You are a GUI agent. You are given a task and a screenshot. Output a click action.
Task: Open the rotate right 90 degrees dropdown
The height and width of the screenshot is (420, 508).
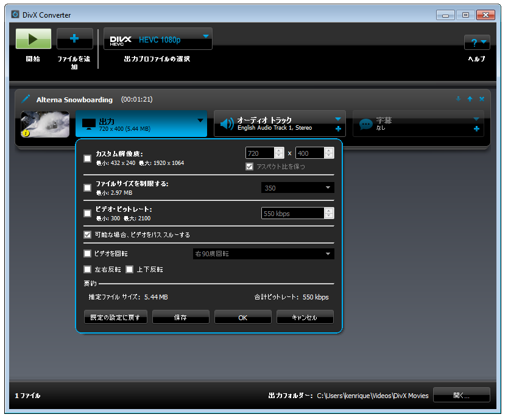(x=263, y=254)
